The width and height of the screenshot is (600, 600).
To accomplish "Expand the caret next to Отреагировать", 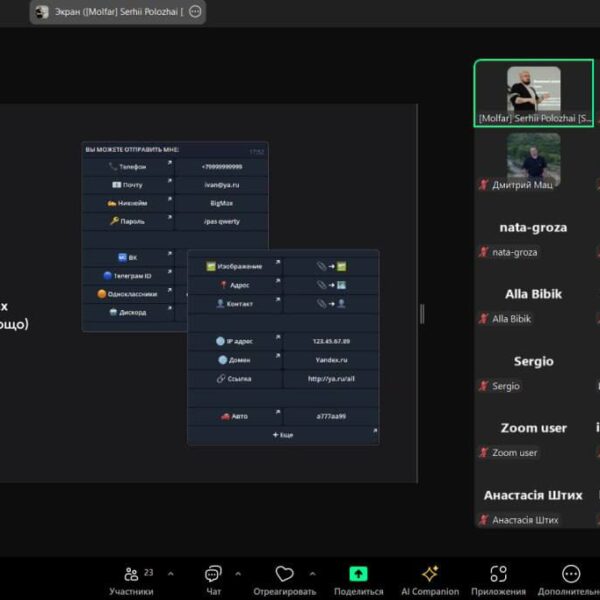I will [313, 574].
